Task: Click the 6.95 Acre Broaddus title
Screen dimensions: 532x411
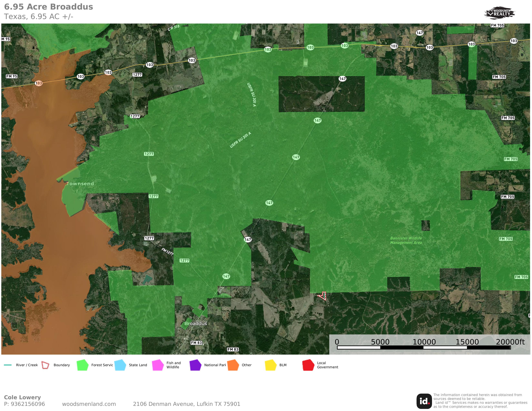Action: coord(49,7)
